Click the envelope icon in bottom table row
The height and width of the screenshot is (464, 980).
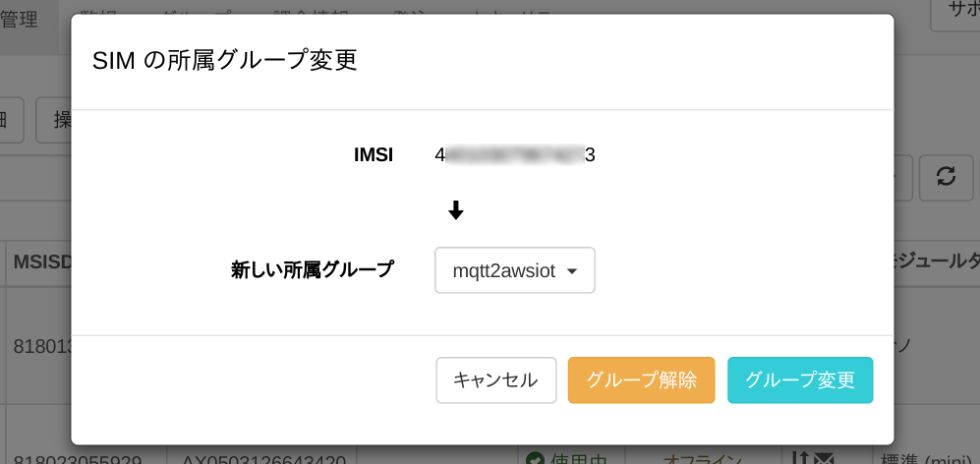point(824,460)
